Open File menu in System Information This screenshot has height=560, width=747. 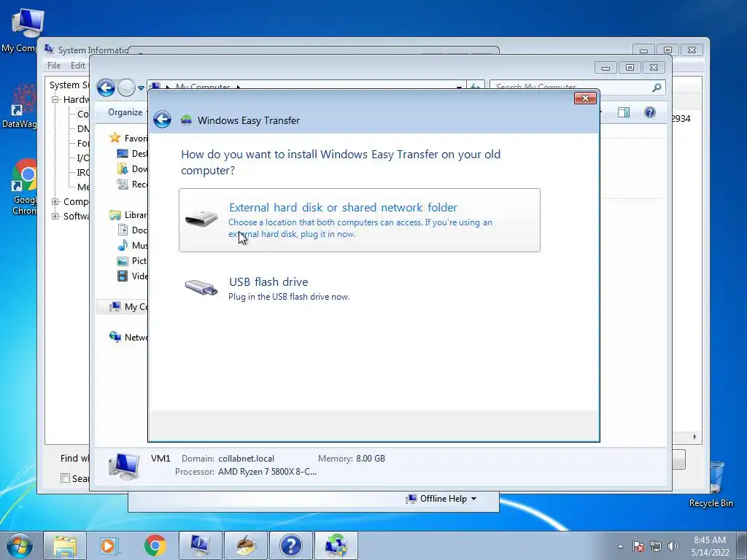pyautogui.click(x=54, y=65)
